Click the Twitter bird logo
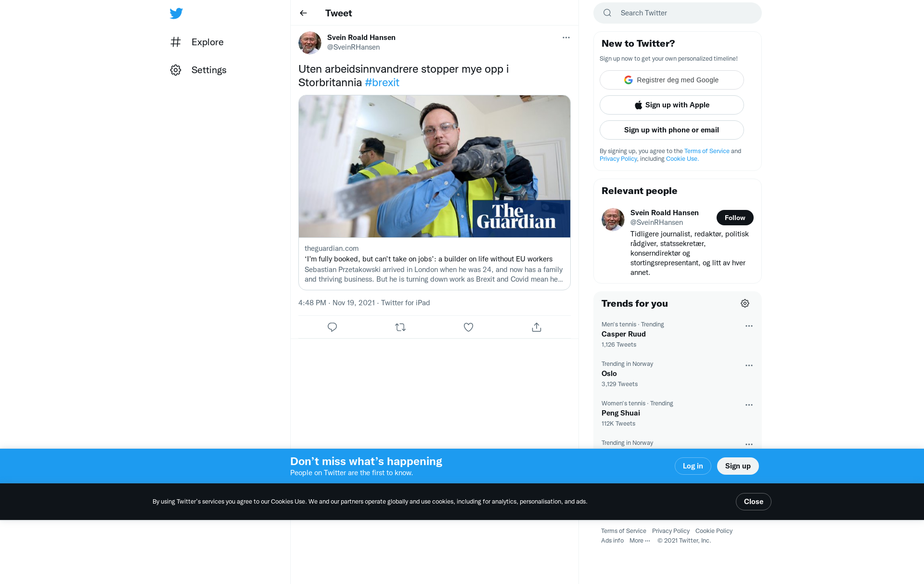 pos(176,13)
